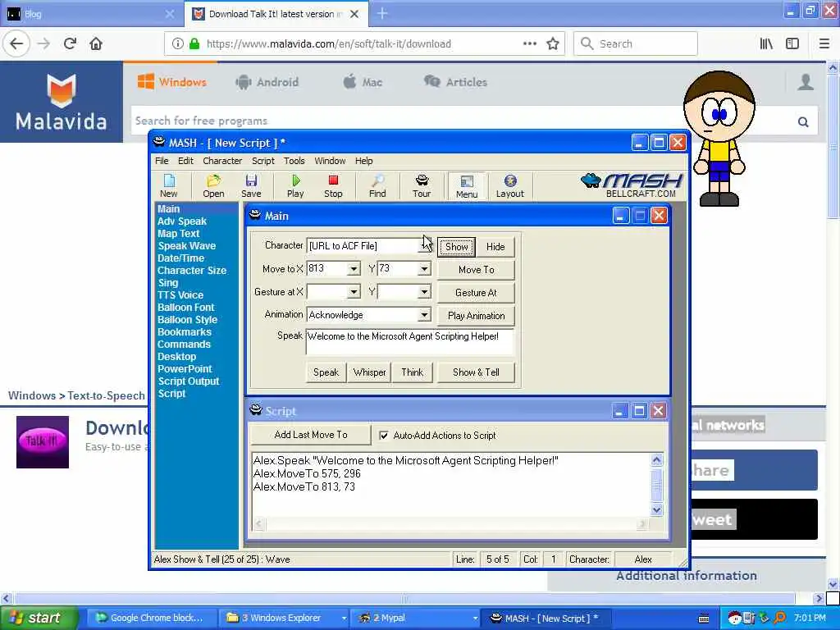Open the Script menu in MASH
Screen dimensions: 840x630
(263, 161)
